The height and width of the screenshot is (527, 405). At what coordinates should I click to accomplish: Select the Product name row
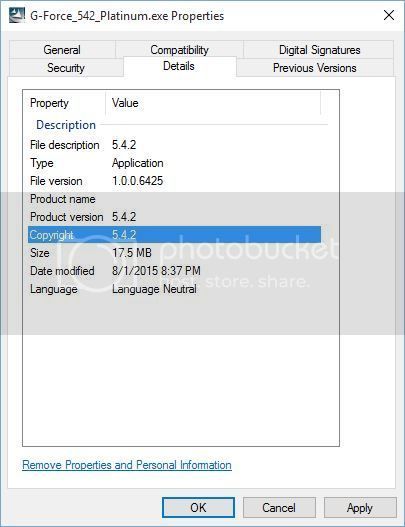click(x=174, y=199)
